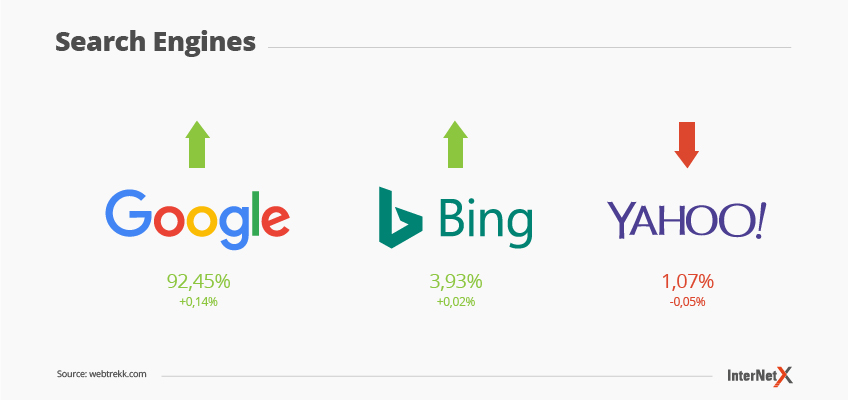
Task: Click the +0,02% change under Bing
Action: click(456, 302)
